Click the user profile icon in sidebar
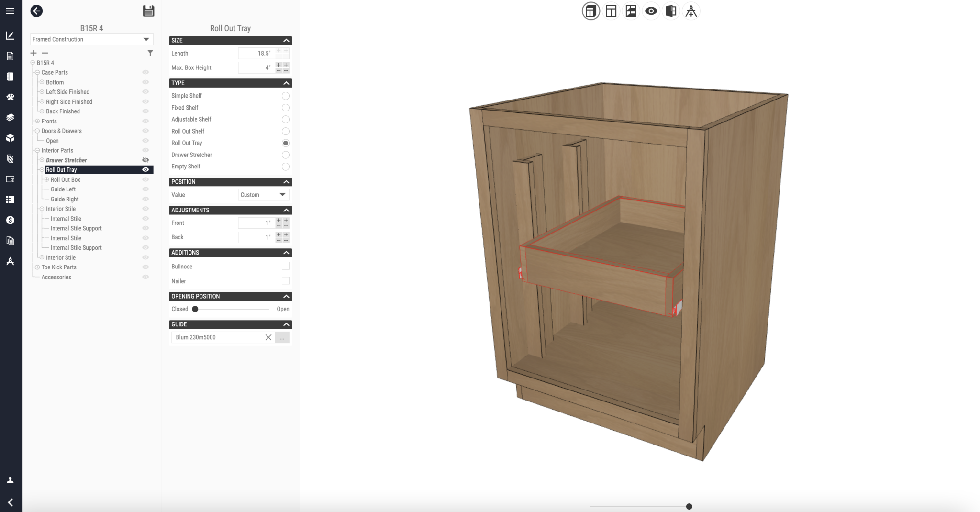Image resolution: width=980 pixels, height=512 pixels. [x=10, y=480]
